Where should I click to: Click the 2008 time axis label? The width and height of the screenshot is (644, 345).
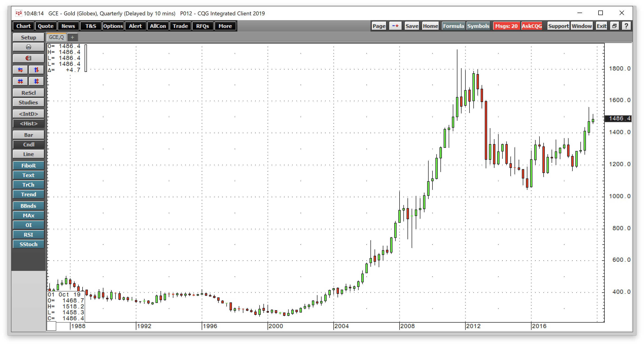click(x=408, y=326)
